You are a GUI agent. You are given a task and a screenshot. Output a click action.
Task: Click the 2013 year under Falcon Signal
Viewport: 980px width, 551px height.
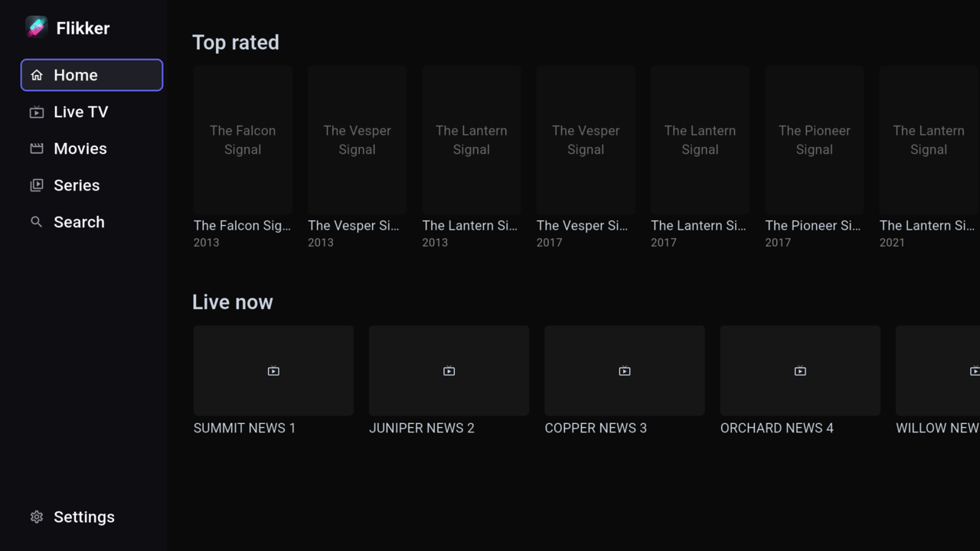click(x=207, y=243)
